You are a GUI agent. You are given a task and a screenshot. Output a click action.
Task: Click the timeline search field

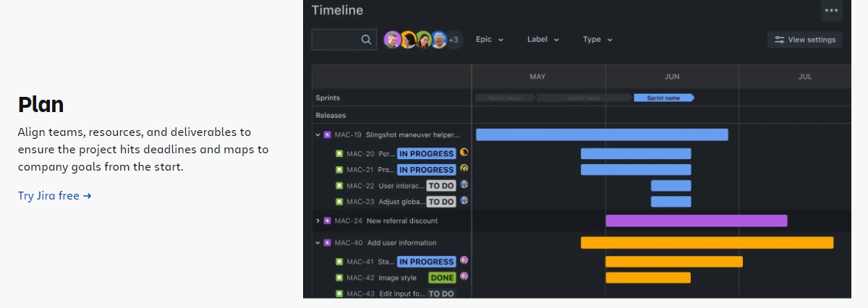tap(344, 40)
